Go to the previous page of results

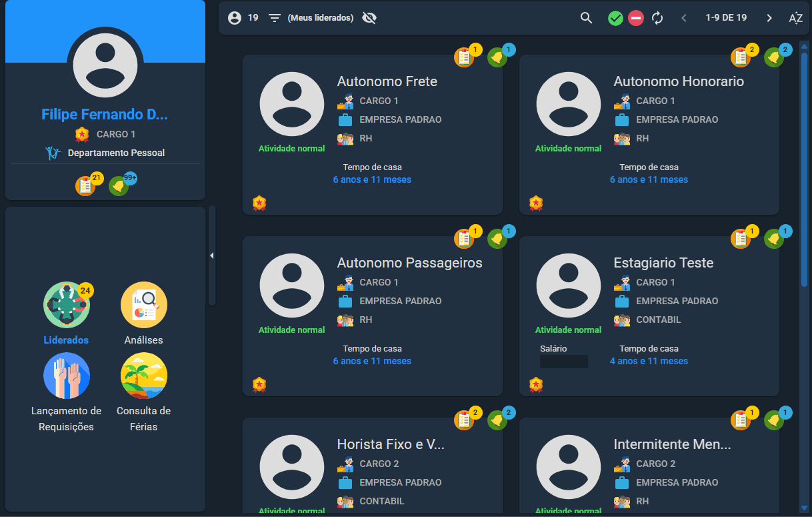pyautogui.click(x=684, y=18)
